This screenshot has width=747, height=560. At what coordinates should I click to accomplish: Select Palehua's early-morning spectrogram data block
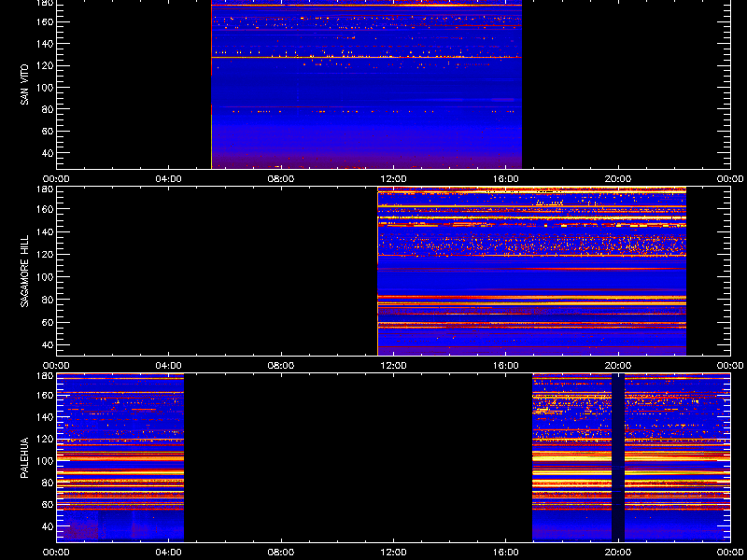[x=120, y=457]
